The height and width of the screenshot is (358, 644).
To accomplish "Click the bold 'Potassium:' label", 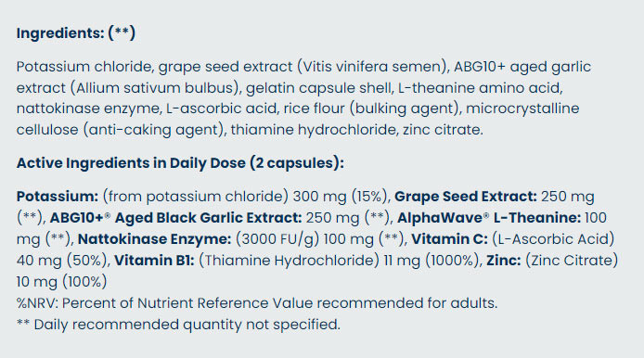I will (58, 197).
